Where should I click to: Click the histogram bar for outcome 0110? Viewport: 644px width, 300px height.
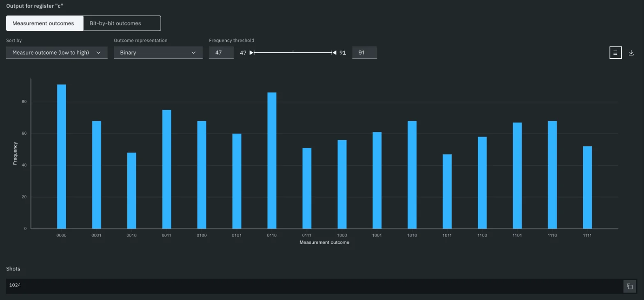click(x=272, y=161)
